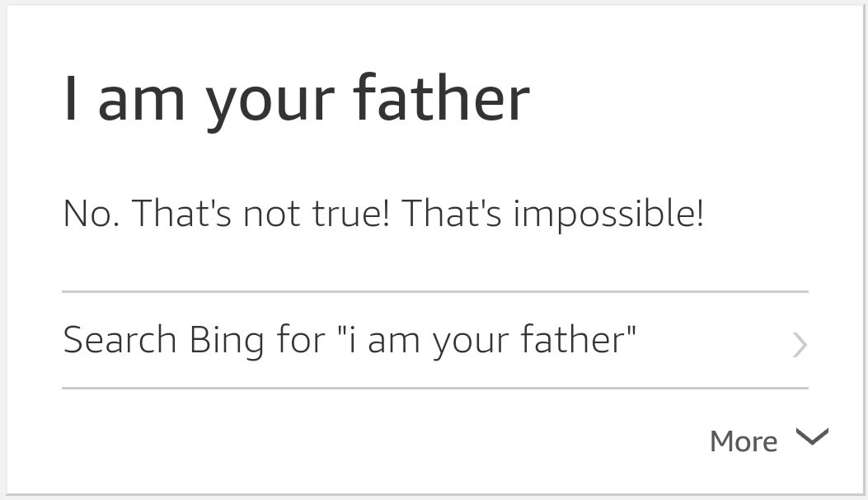The height and width of the screenshot is (500, 868).
Task: Click the word "impossible!" in the response
Action: (608, 215)
